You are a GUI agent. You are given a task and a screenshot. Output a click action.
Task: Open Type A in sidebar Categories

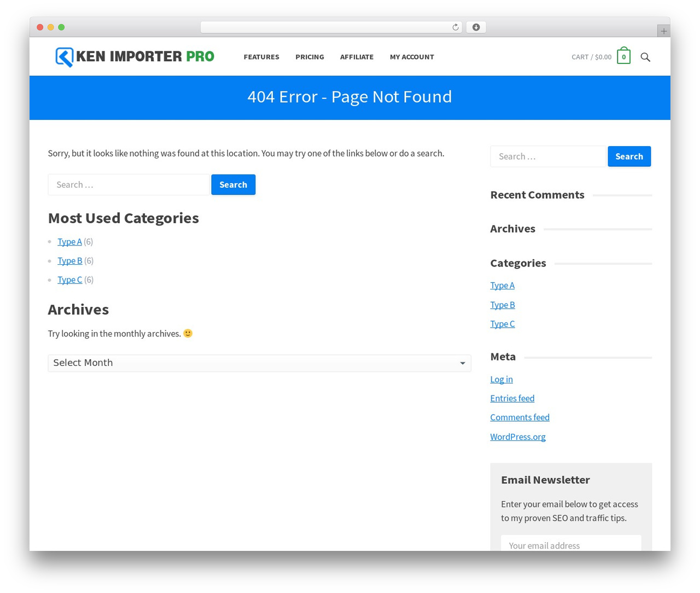(x=502, y=286)
